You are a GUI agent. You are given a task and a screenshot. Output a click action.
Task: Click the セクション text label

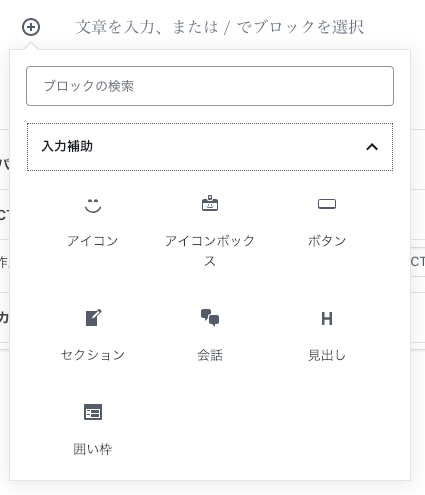click(93, 355)
